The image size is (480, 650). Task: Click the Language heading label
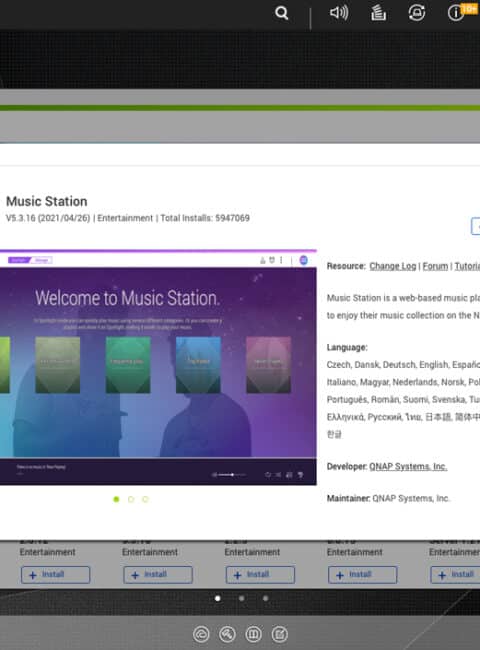[347, 347]
